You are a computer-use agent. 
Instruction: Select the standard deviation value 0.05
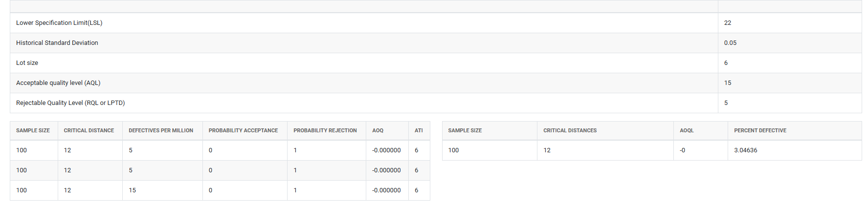730,43
